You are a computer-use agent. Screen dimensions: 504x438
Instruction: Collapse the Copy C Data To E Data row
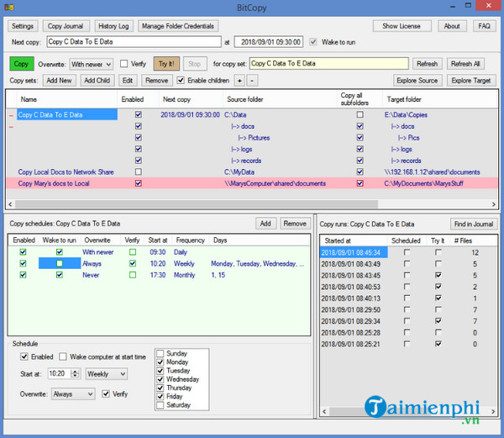[x=11, y=114]
